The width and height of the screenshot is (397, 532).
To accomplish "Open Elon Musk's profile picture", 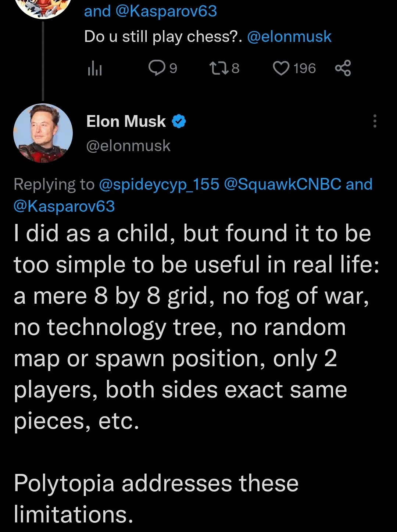I will click(x=43, y=133).
